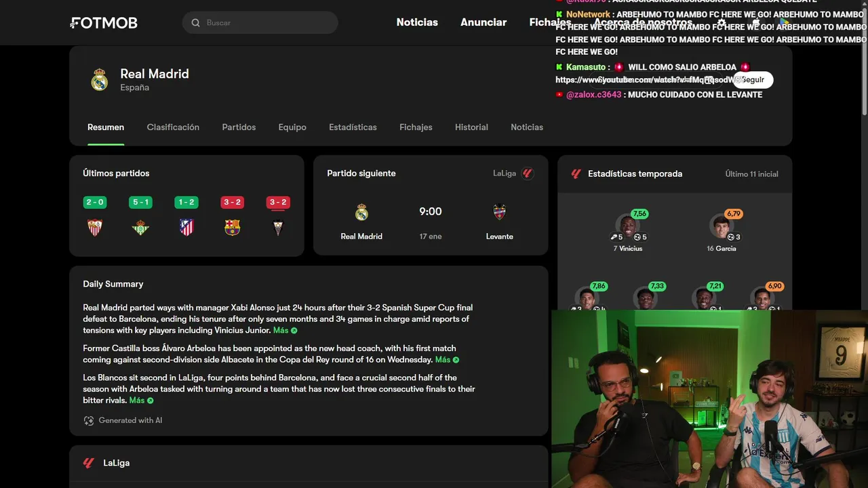Open Vinicius player photo
The height and width of the screenshot is (488, 868).
tap(627, 225)
